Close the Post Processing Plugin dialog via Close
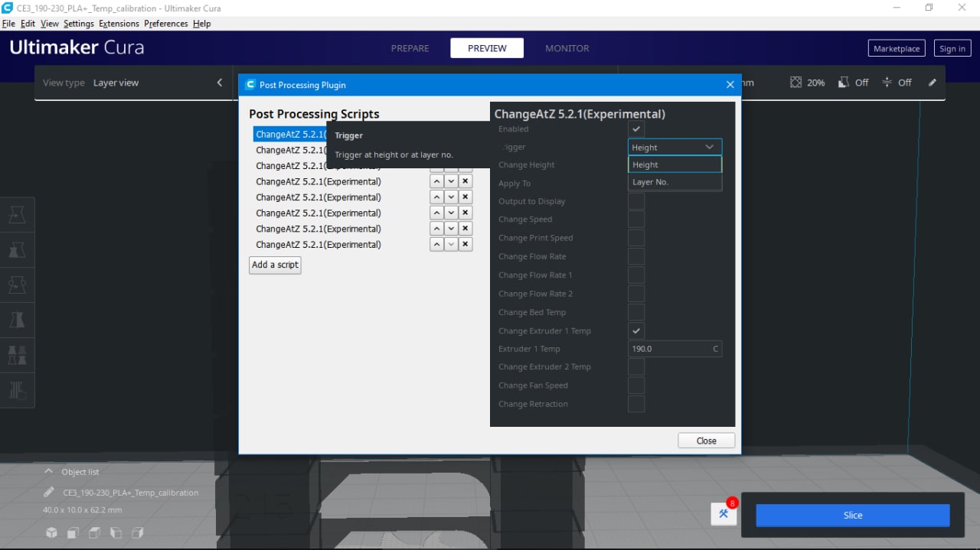This screenshot has width=980, height=550. point(706,441)
